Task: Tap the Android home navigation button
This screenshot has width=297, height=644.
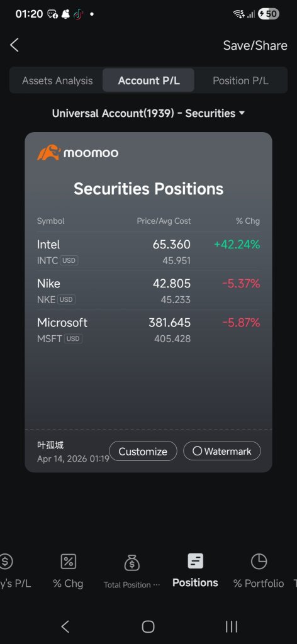Action: coord(148,626)
